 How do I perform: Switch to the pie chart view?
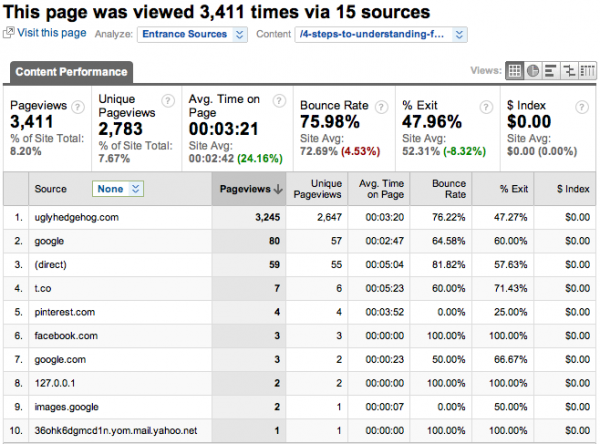533,71
